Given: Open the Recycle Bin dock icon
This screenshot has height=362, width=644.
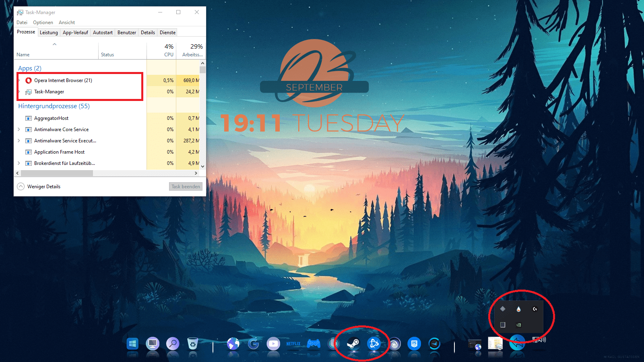Looking at the screenshot, I should (x=193, y=344).
